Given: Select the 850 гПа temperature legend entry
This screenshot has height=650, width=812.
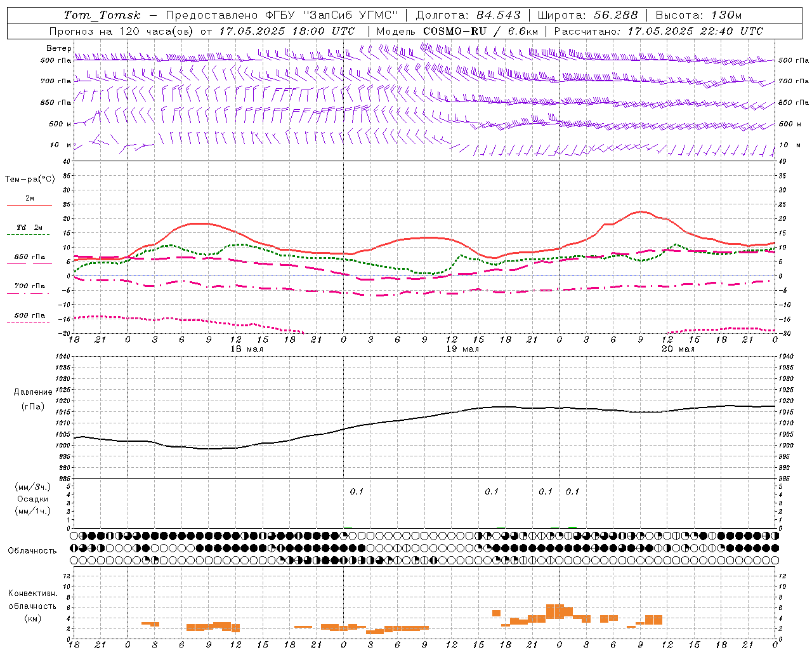Looking at the screenshot, I should pyautogui.click(x=29, y=257).
